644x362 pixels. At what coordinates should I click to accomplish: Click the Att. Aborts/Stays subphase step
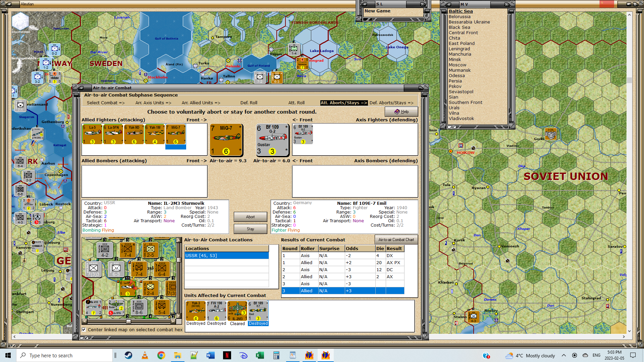click(x=344, y=103)
